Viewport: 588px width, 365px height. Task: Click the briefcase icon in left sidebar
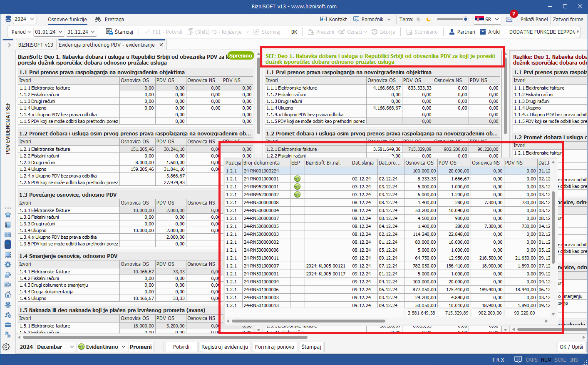[7, 325]
